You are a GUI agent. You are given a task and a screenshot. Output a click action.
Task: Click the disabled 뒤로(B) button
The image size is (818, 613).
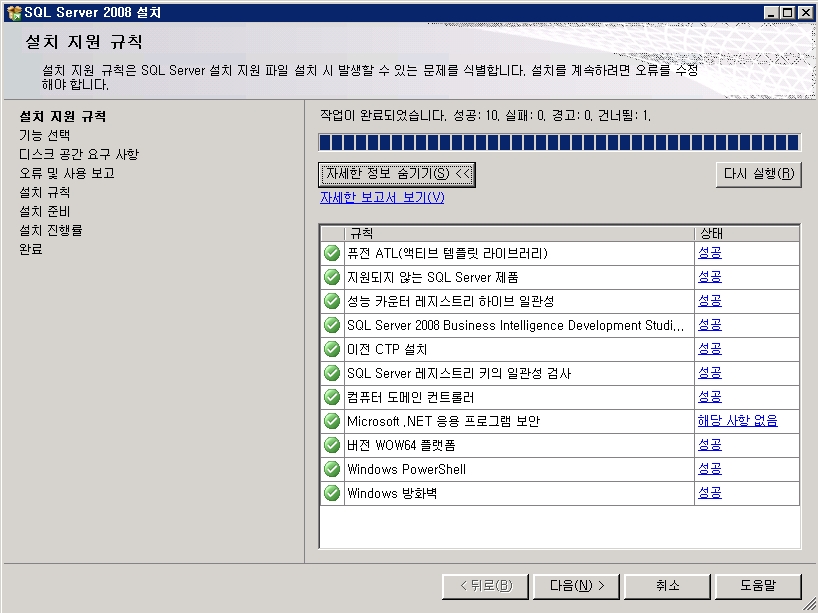coord(485,586)
